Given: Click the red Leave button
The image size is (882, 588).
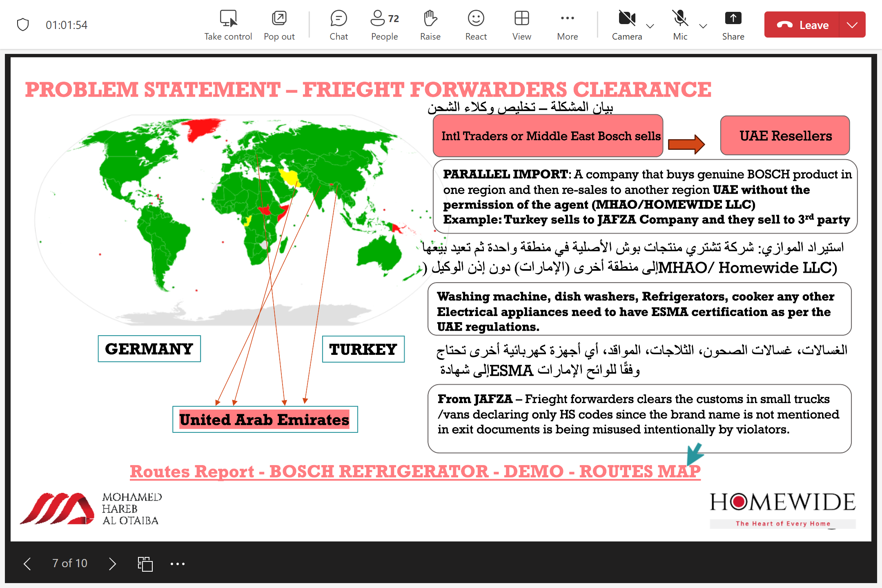Looking at the screenshot, I should point(802,25).
